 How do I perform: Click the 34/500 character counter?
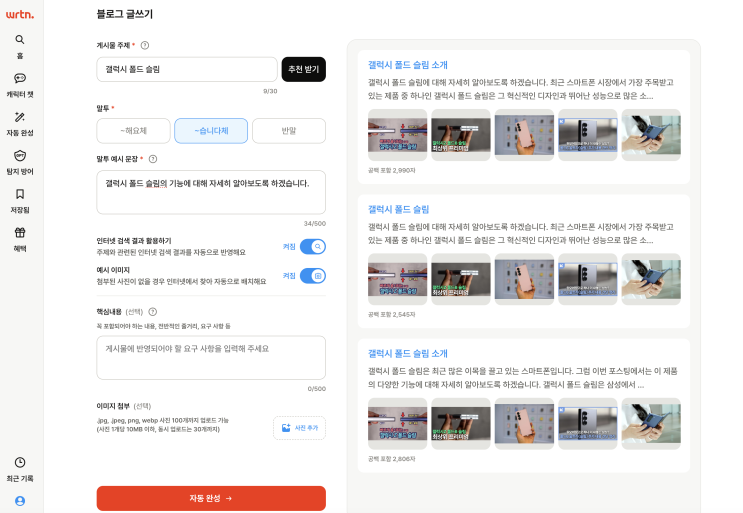[x=315, y=224]
